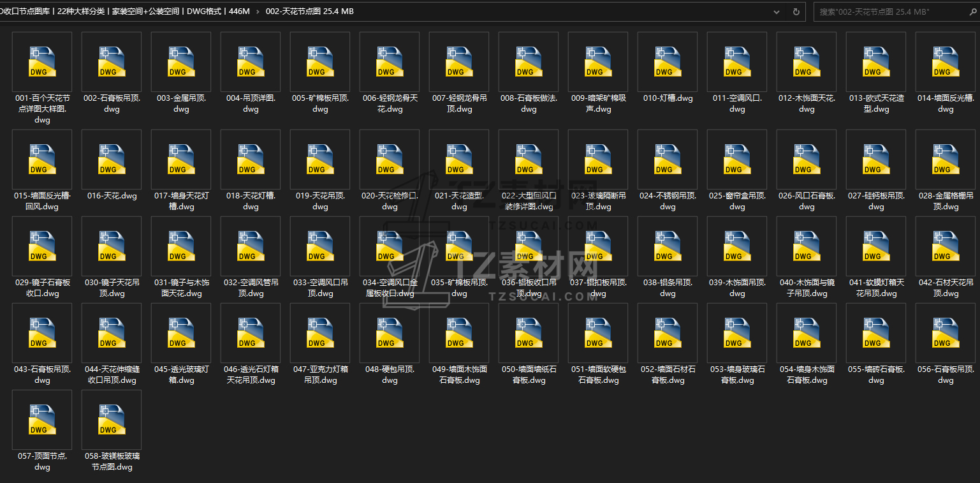The height and width of the screenshot is (483, 980).
Task: Click the file name 008-石膏板做法.dwg
Action: click(529, 104)
